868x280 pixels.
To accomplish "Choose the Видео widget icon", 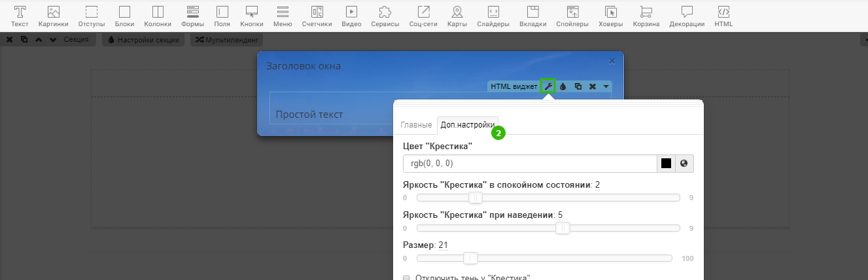I will [x=351, y=16].
